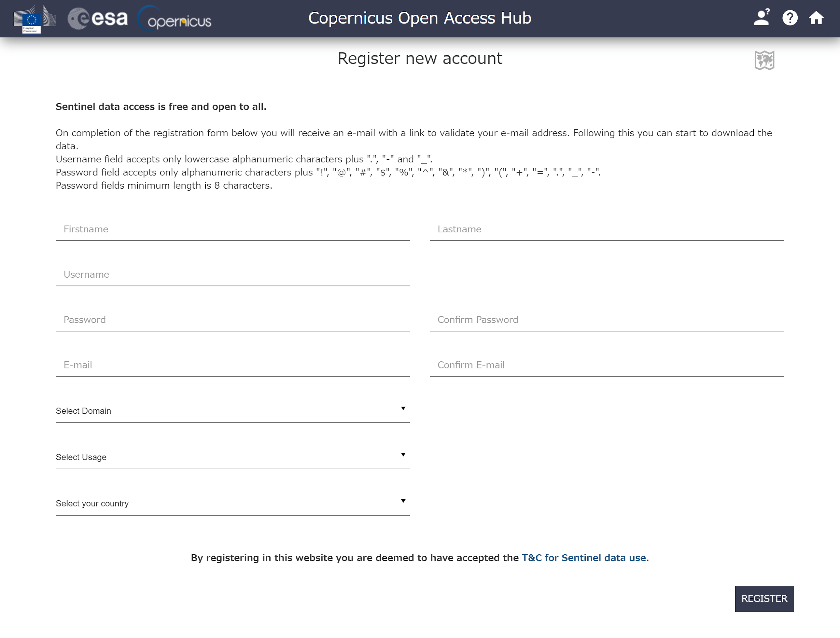Click 'Password fields minimum length is 8 characters.'
The height and width of the screenshot is (638, 840).
point(164,186)
